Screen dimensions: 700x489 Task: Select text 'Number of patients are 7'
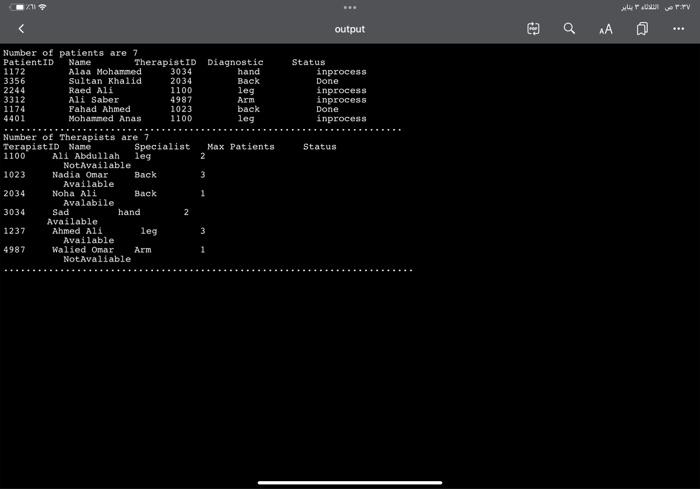(71, 53)
